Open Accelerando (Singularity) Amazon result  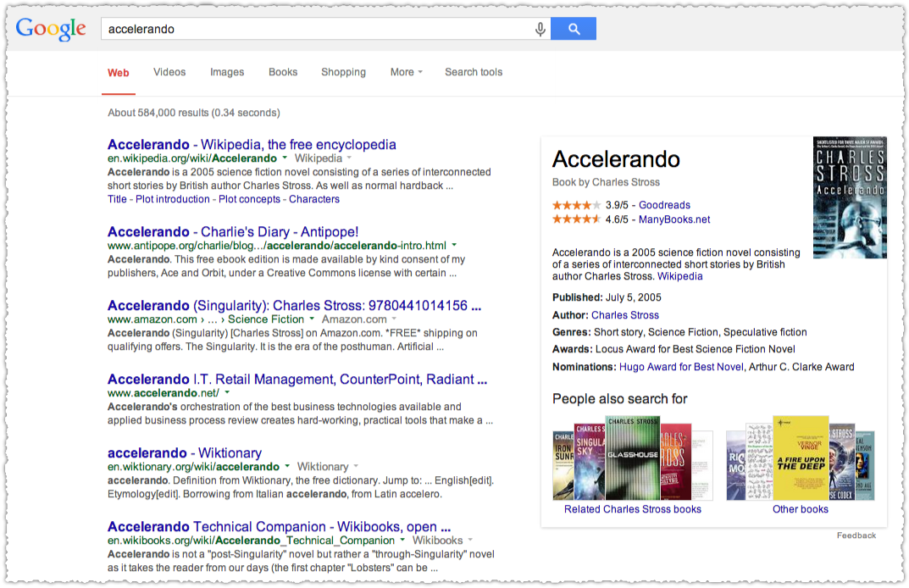pos(294,305)
